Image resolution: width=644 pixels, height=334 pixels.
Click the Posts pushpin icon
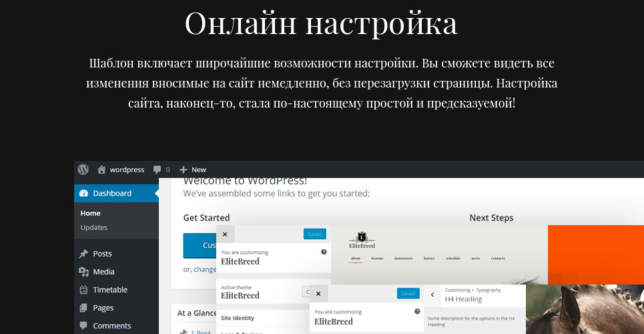(83, 254)
